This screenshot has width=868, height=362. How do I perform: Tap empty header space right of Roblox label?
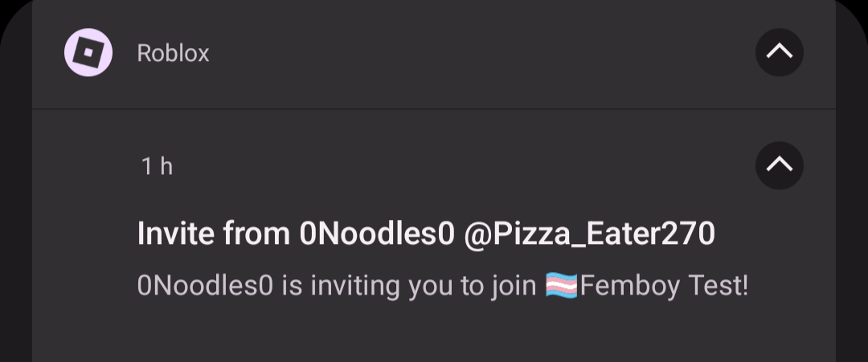click(x=482, y=53)
